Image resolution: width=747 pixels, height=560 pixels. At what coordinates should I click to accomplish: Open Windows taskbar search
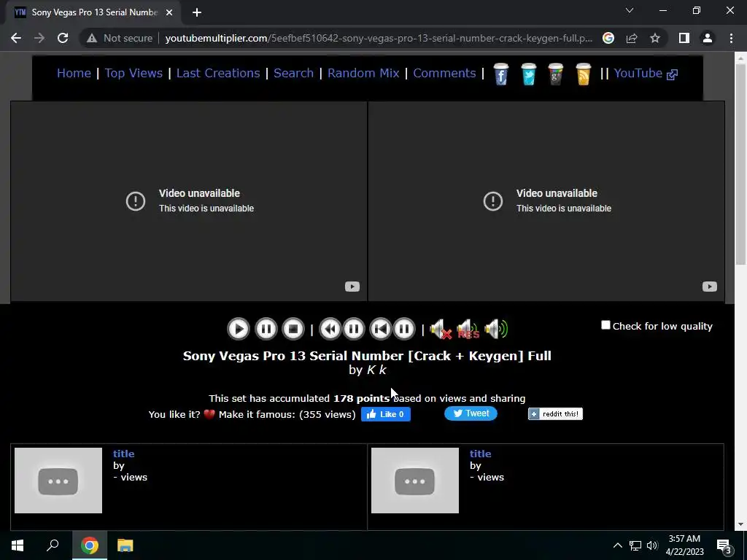53,545
